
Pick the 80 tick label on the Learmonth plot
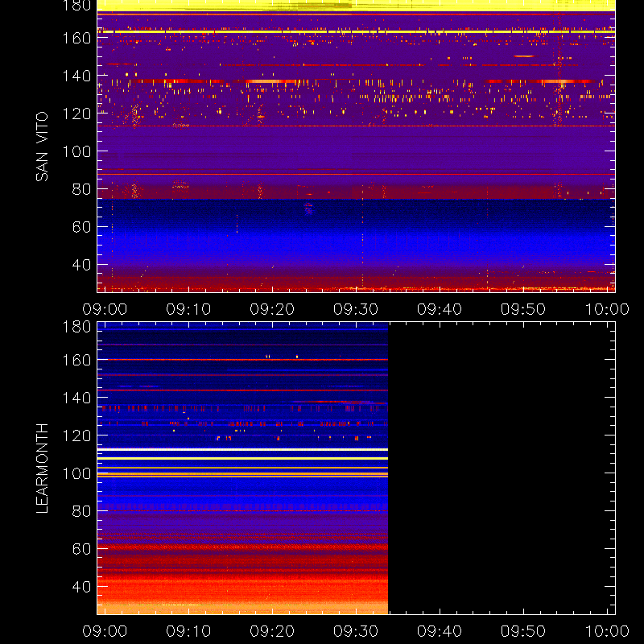tap(81, 511)
